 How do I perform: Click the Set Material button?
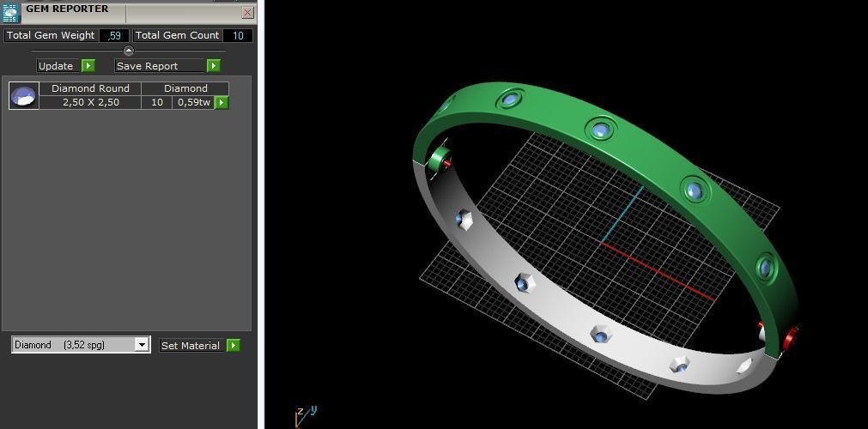(x=192, y=346)
